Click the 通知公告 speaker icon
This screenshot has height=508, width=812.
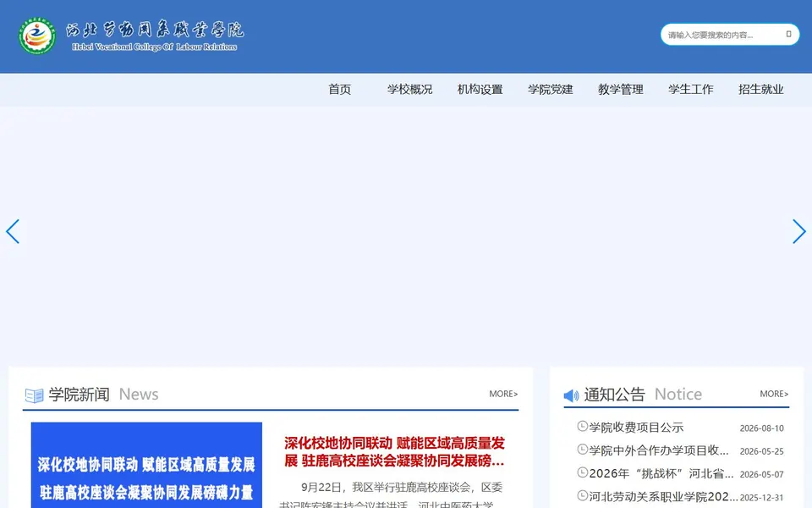pyautogui.click(x=571, y=395)
